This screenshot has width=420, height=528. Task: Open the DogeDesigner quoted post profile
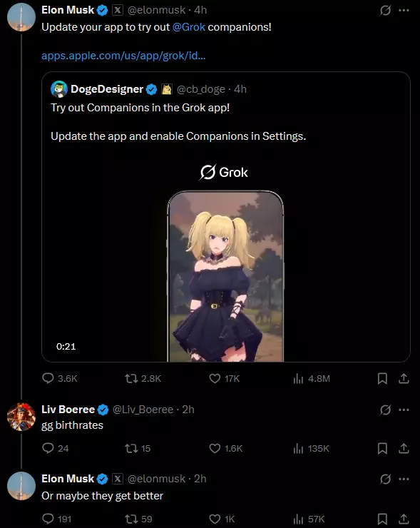(59, 89)
